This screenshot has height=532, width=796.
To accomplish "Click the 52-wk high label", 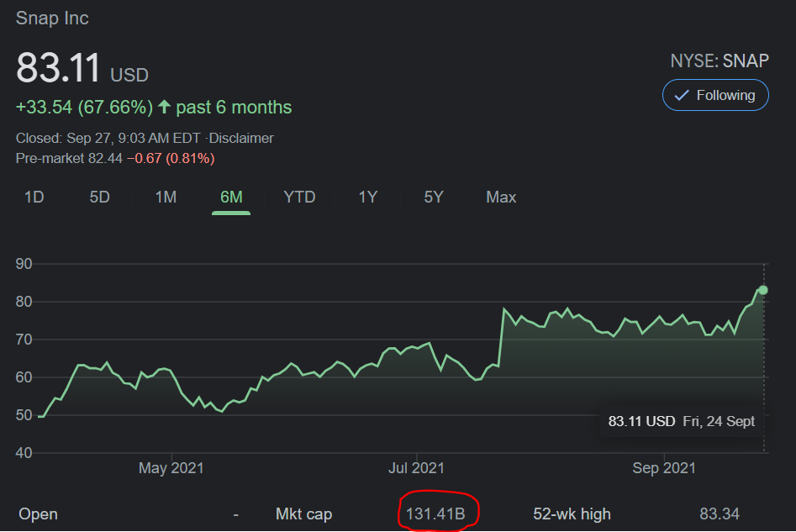I will 572,514.
